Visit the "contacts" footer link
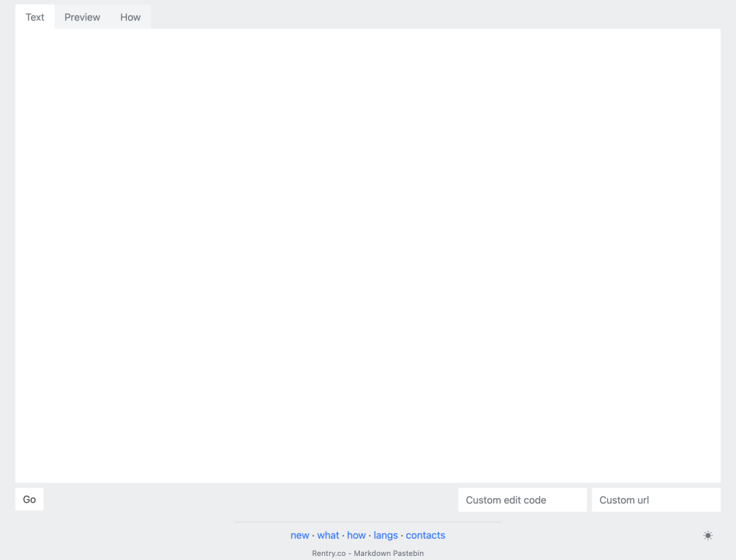736x560 pixels. point(425,535)
